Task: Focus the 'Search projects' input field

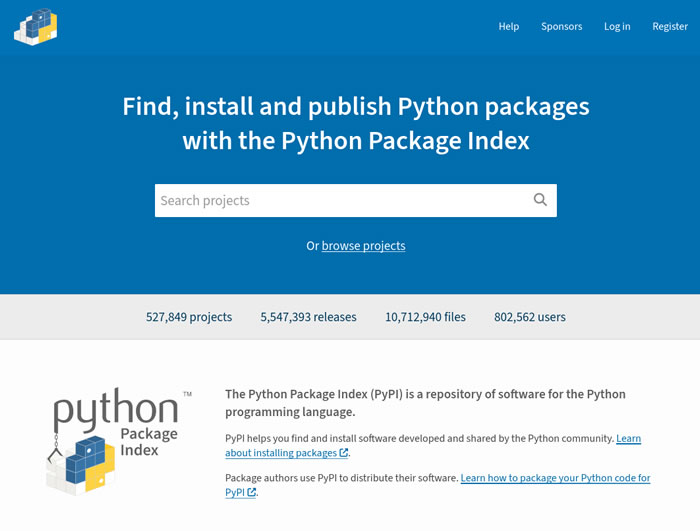Action: [340, 200]
